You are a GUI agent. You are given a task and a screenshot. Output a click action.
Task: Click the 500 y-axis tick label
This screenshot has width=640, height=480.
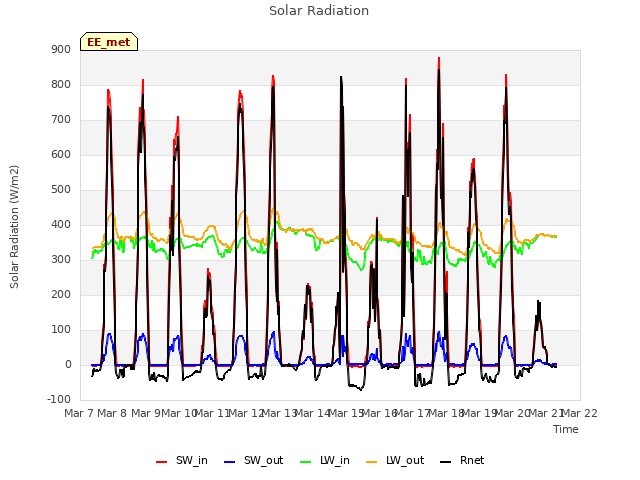coord(61,189)
